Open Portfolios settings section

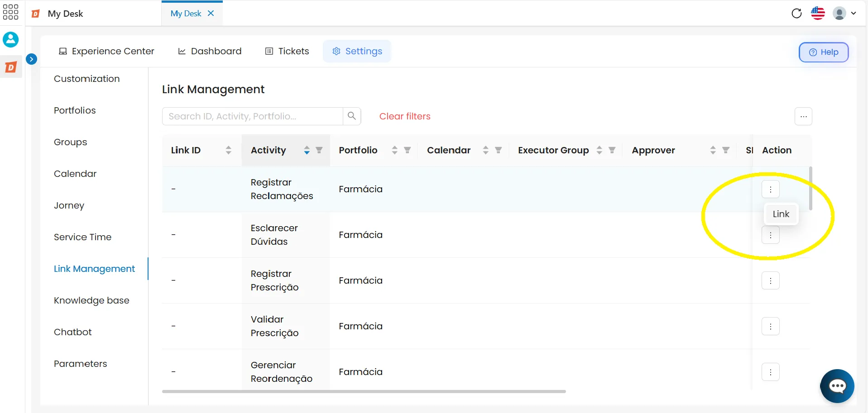tap(75, 110)
